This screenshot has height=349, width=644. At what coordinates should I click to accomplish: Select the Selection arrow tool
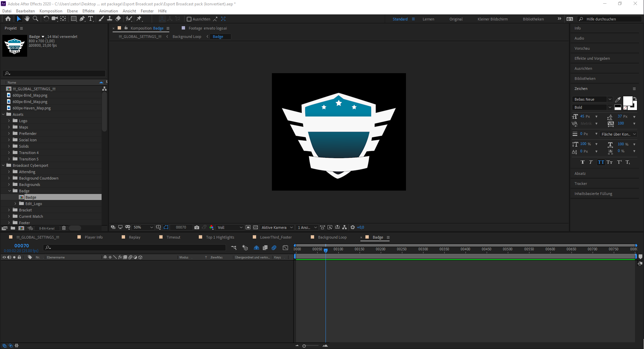[19, 19]
